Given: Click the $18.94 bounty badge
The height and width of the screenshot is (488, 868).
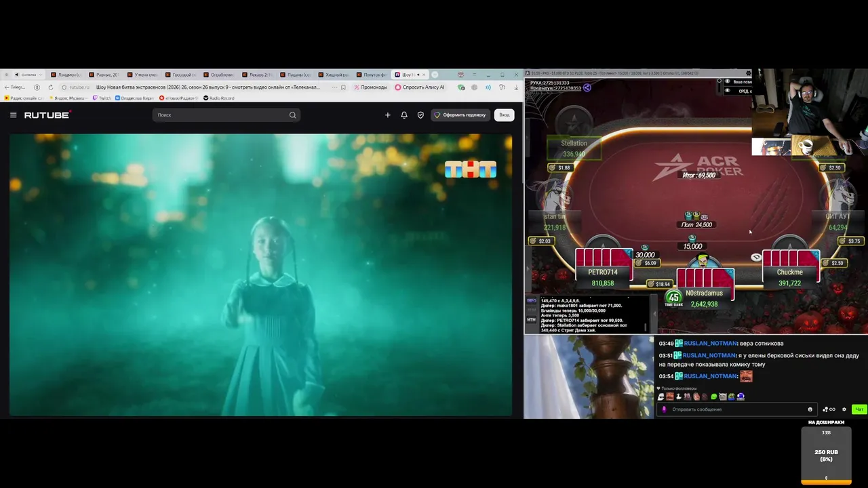Looking at the screenshot, I should (x=658, y=284).
